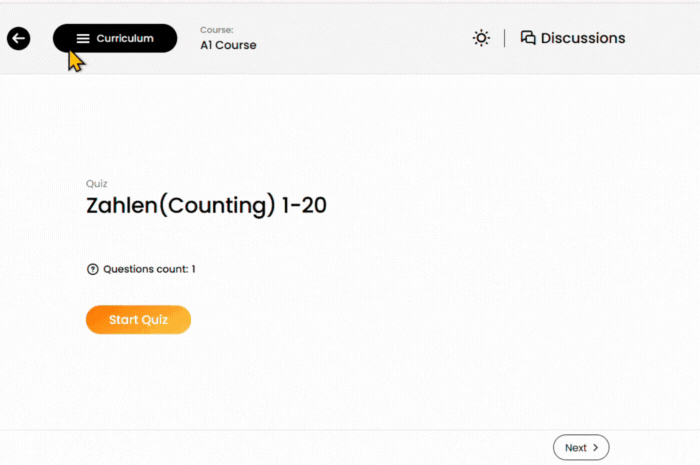
Task: Click the quiz title Zahlen(Counting) 1-20
Action: [x=206, y=206]
